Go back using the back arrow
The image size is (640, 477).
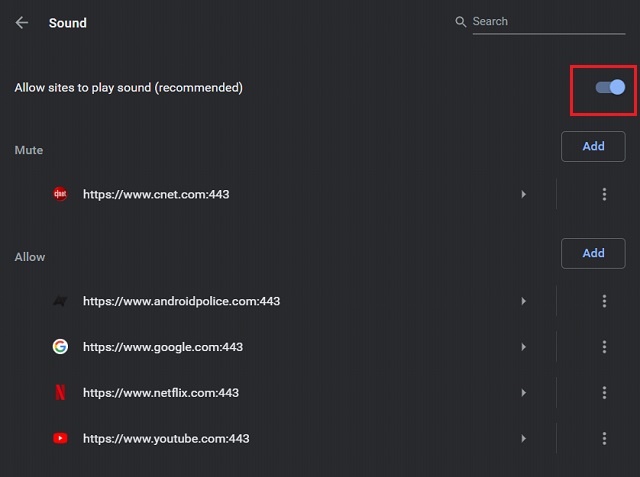pyautogui.click(x=22, y=23)
